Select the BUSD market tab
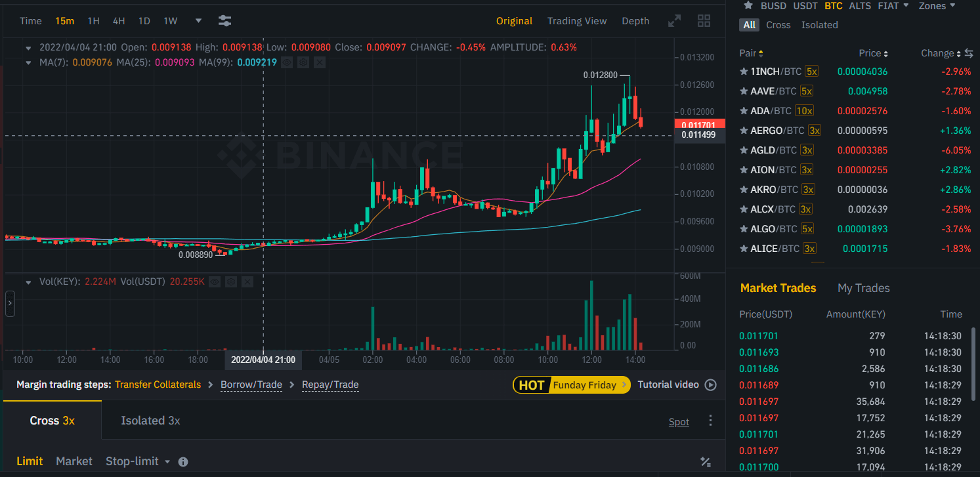 point(773,5)
